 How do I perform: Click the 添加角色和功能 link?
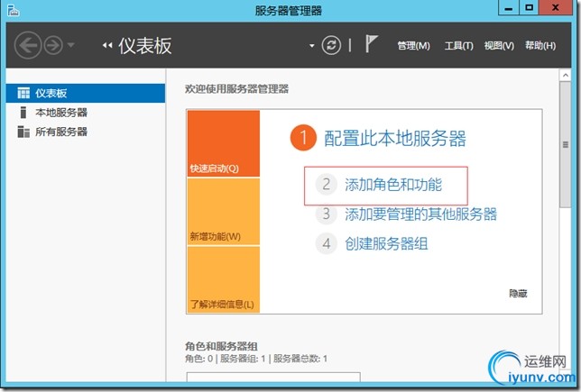[x=393, y=185]
